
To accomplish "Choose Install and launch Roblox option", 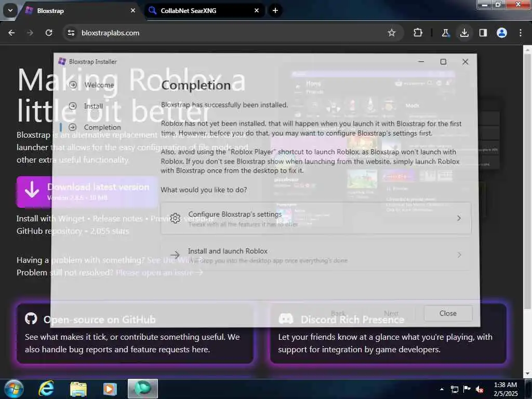I will pyautogui.click(x=315, y=255).
